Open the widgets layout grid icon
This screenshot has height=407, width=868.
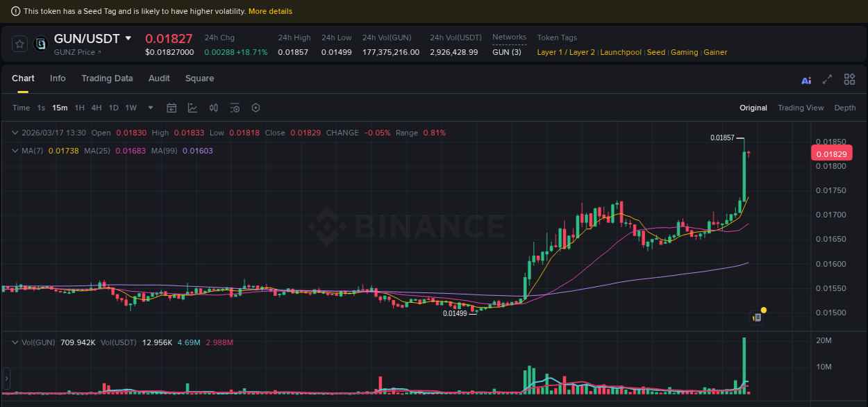tap(849, 80)
